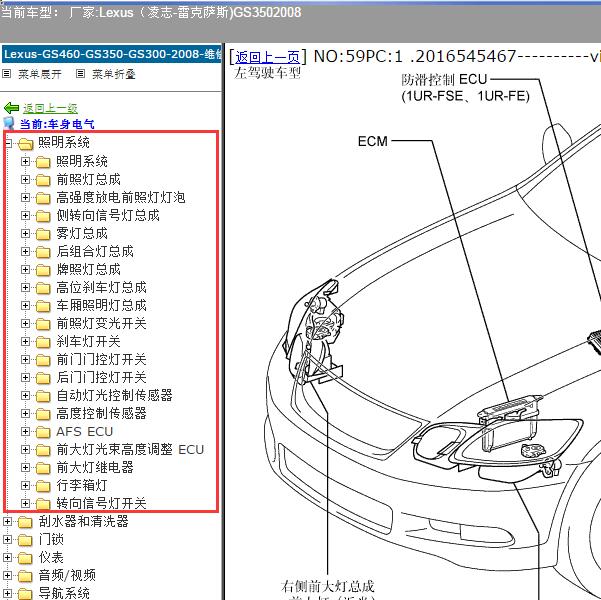601x600 pixels.
Task: Click the 雾灯总成 folder icon
Action: 43,234
